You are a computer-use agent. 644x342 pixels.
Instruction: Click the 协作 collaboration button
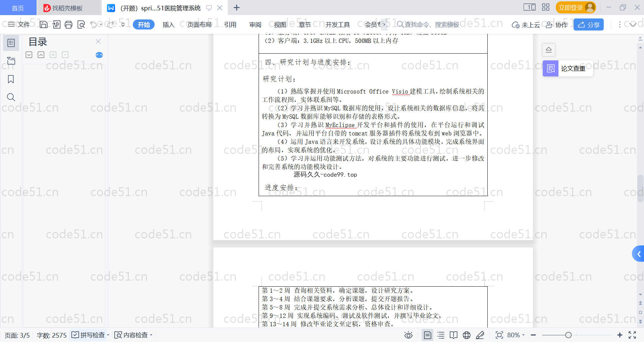coord(557,25)
